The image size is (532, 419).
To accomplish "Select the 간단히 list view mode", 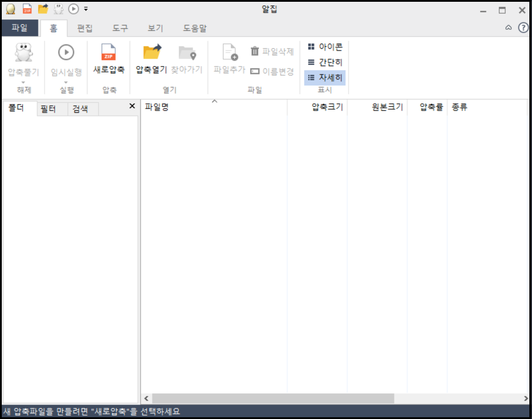I will 325,62.
